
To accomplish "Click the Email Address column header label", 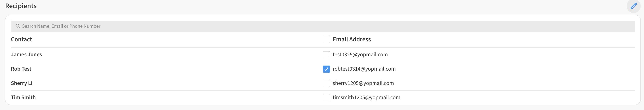I will pyautogui.click(x=351, y=39).
